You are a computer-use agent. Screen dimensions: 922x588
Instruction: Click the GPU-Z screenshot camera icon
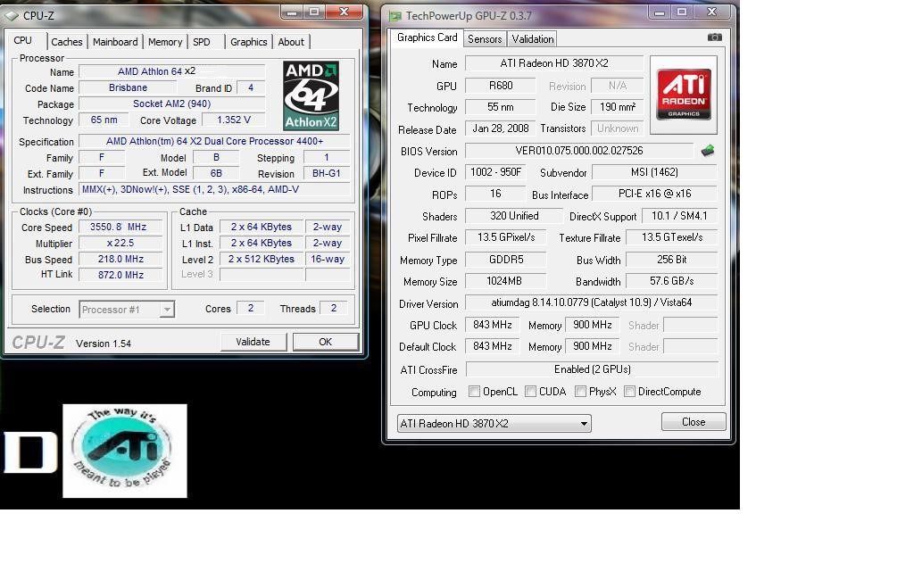click(x=714, y=37)
